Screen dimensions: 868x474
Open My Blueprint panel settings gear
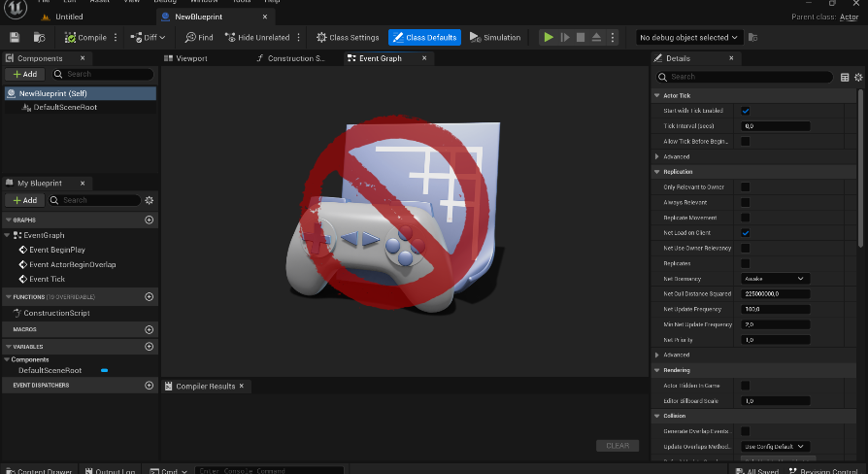[149, 200]
